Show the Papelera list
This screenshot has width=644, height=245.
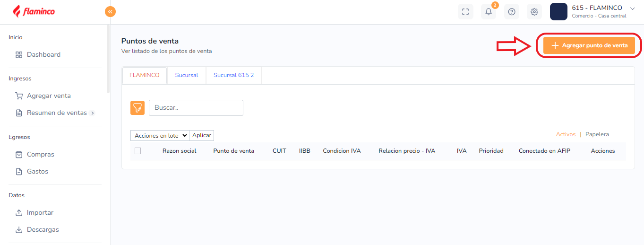[597, 134]
